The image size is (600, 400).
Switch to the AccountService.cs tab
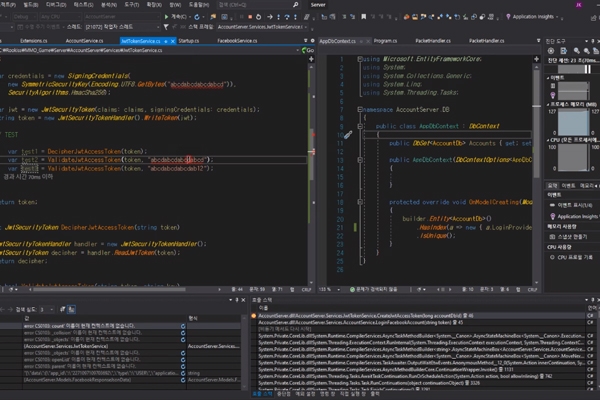pos(84,41)
